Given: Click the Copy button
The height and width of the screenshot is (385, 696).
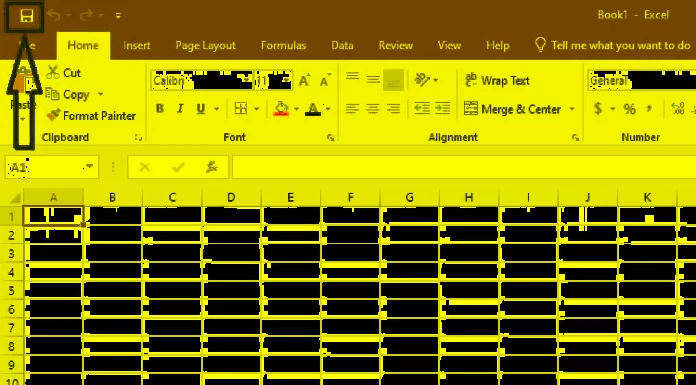Looking at the screenshot, I should coord(67,94).
